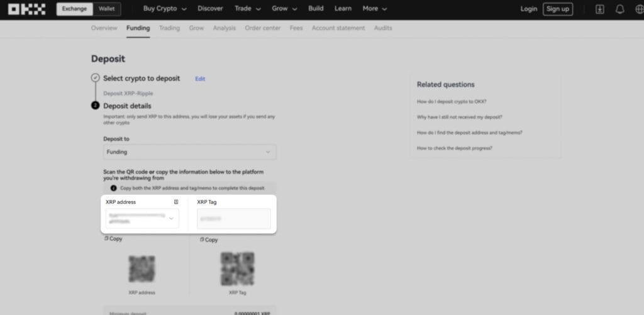The image size is (644, 315).
Task: Expand the More menu
Action: (375, 9)
